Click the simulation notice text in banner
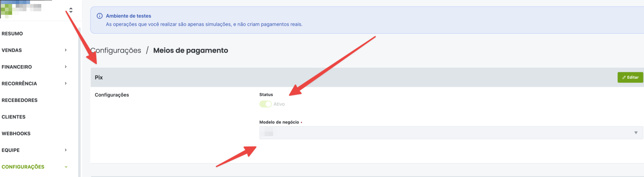Screen dimensions: 644x177 204,24
